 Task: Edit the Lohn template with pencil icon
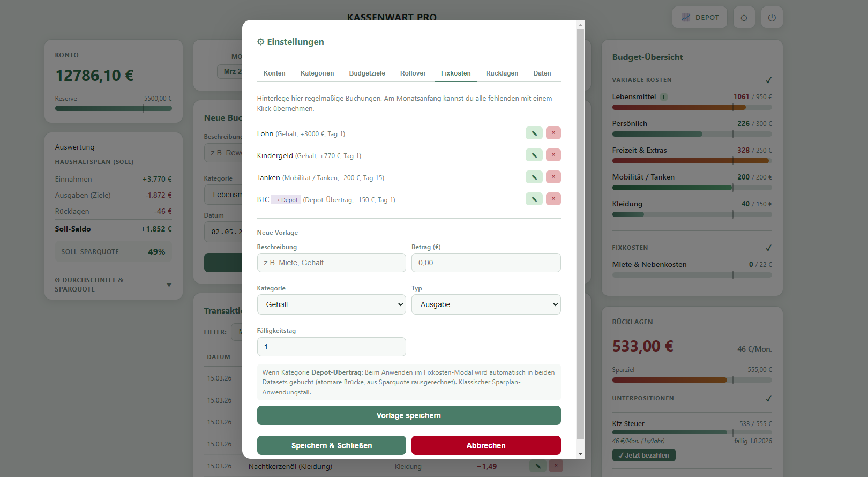coord(534,133)
